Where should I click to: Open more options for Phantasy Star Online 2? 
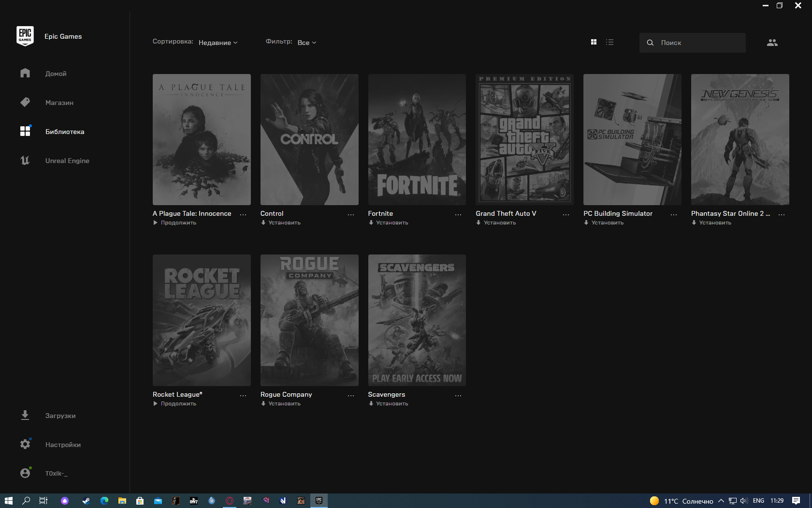point(782,214)
